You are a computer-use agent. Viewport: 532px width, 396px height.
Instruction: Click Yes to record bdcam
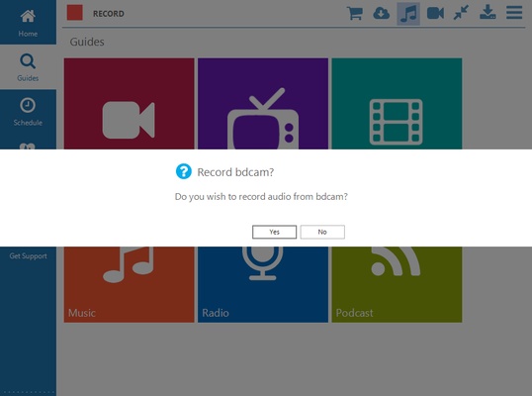pyautogui.click(x=274, y=232)
